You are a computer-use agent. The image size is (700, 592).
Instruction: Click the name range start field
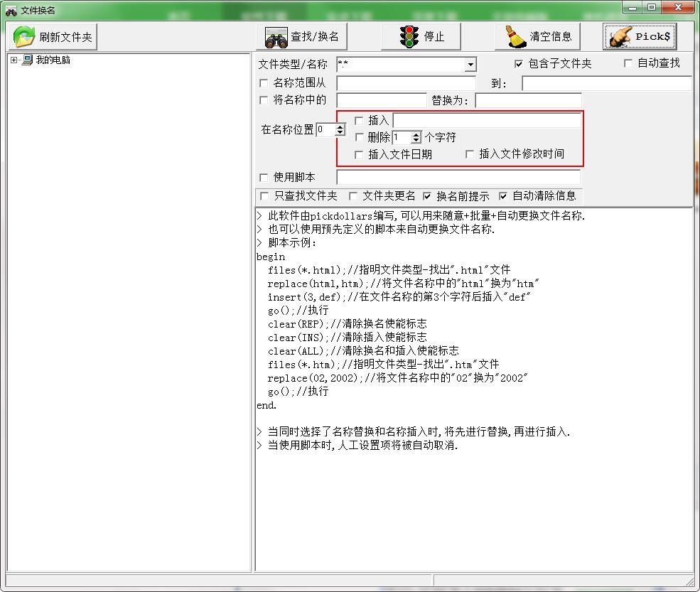pyautogui.click(x=406, y=83)
